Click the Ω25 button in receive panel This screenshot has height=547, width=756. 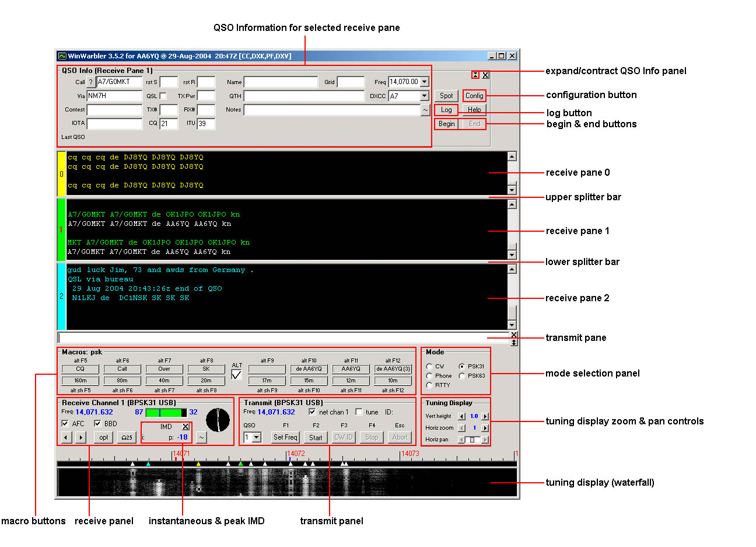(x=127, y=437)
